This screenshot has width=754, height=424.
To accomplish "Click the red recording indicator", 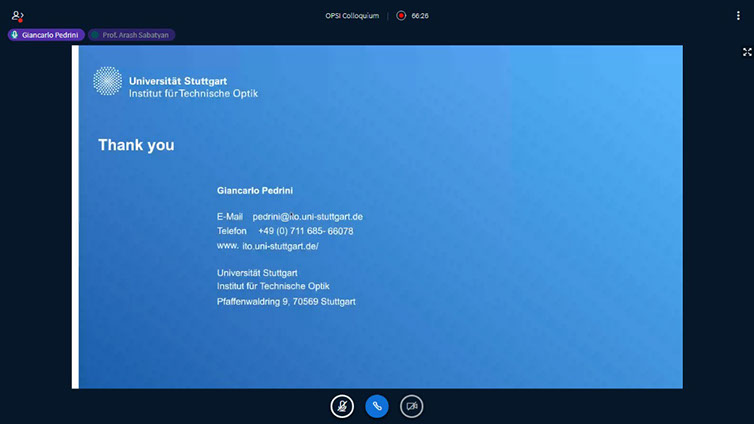I will pyautogui.click(x=401, y=16).
